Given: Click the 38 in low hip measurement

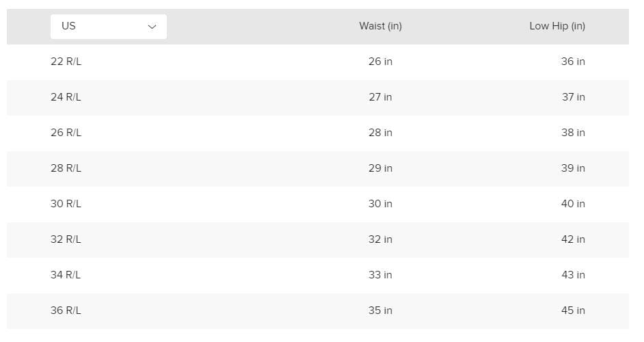Looking at the screenshot, I should (573, 133).
